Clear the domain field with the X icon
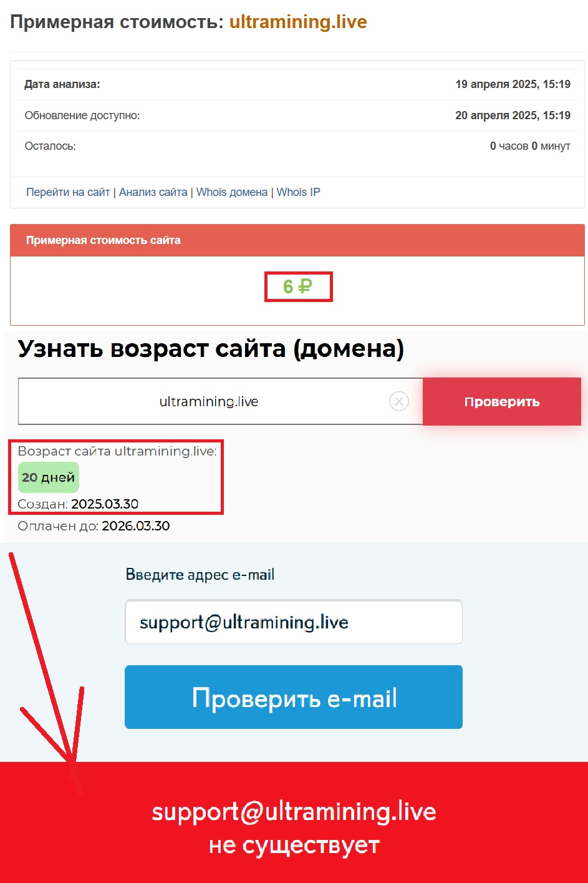The image size is (588, 883). 399,401
